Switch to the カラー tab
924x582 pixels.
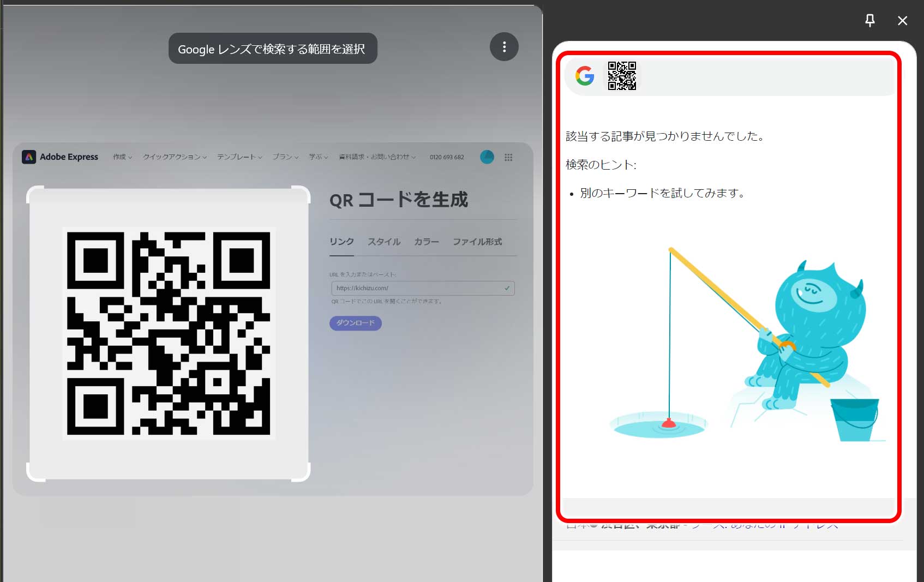pos(427,242)
